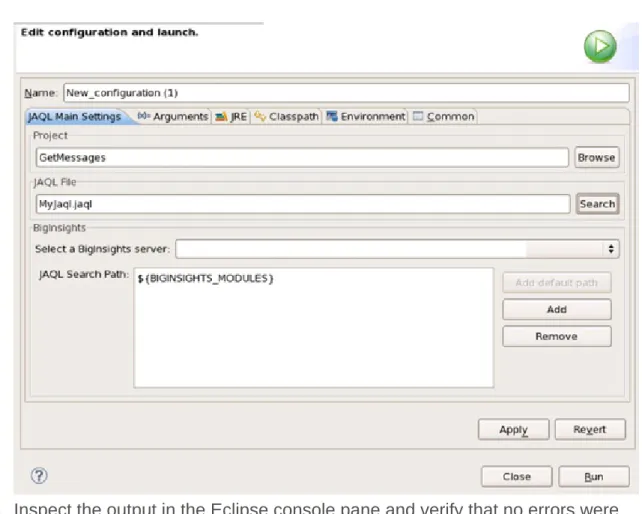Viewport: 642px width, 514px height.
Task: Revert the configuration changes
Action: [590, 430]
